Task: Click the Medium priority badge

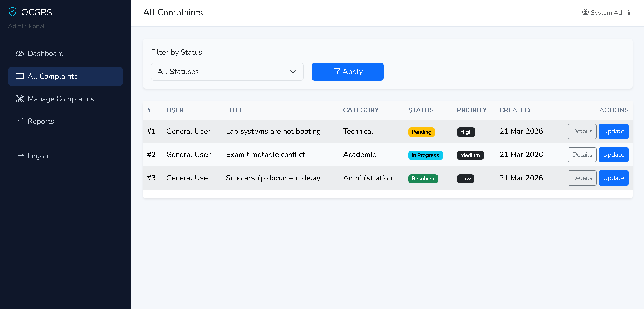Action: click(470, 155)
